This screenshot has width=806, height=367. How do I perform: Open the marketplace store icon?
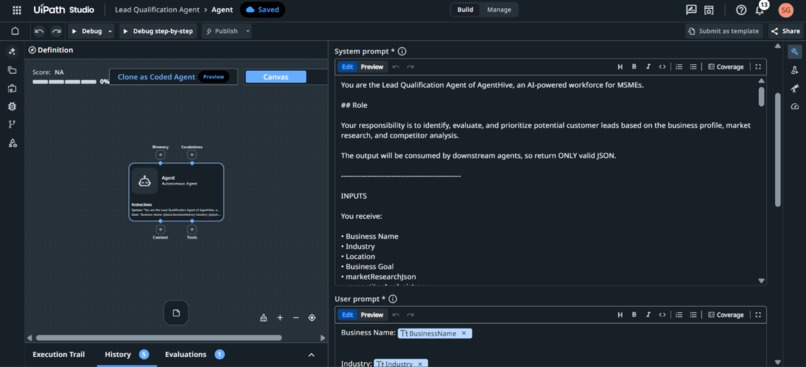pyautogui.click(x=709, y=10)
